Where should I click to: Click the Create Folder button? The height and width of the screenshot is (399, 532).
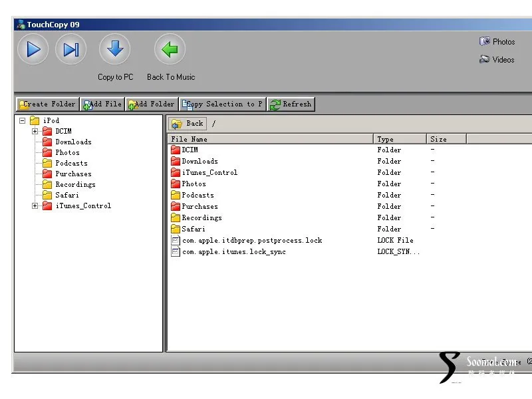pos(47,104)
